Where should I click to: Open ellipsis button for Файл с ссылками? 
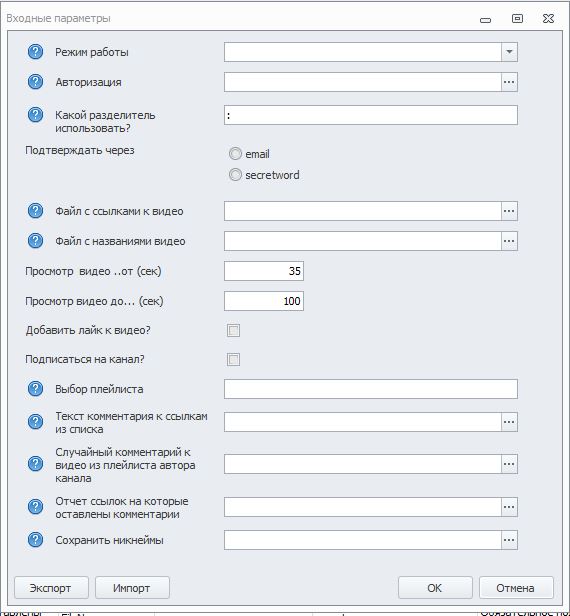(509, 211)
